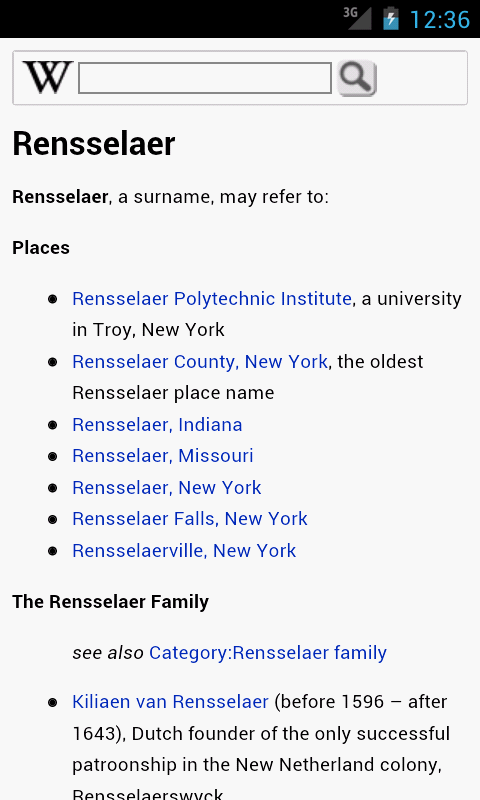Tap the Places section heading
The width and height of the screenshot is (480, 800).
(41, 248)
